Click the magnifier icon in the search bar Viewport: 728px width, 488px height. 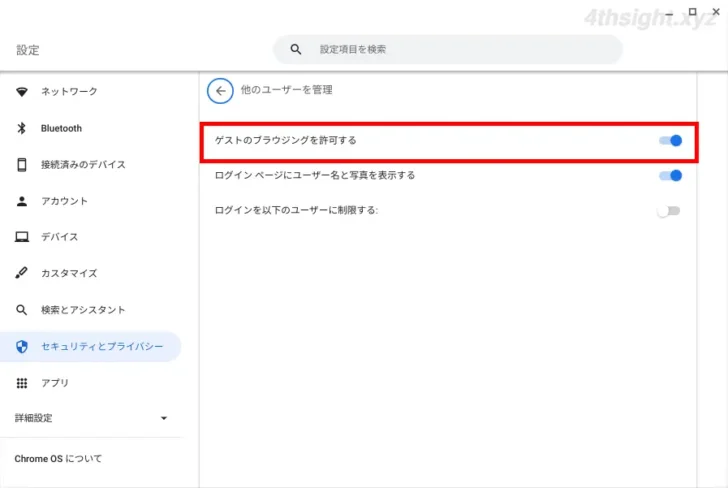(296, 49)
